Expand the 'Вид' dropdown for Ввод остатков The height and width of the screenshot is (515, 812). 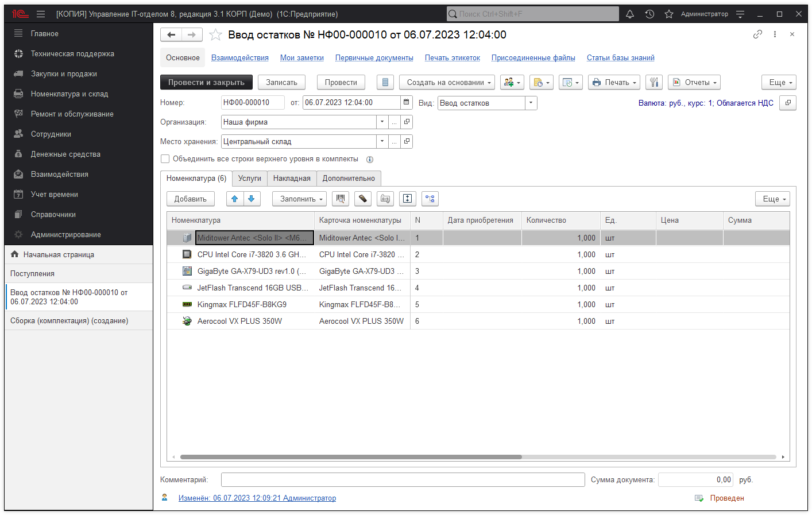531,103
